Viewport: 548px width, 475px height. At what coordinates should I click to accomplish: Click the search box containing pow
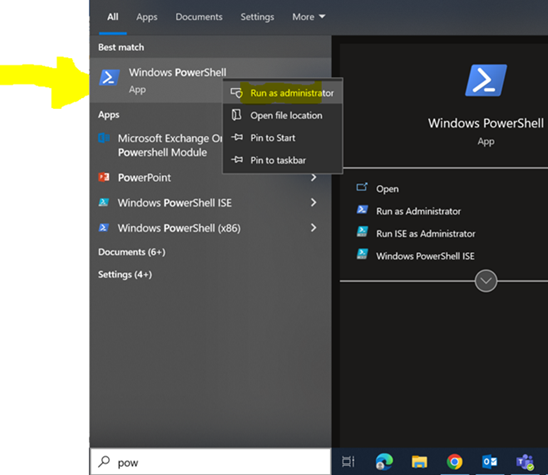(x=210, y=462)
